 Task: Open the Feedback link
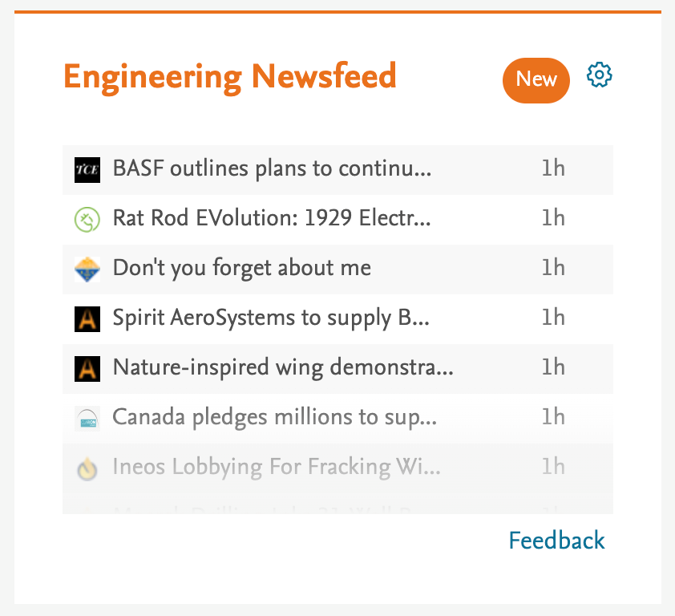556,541
